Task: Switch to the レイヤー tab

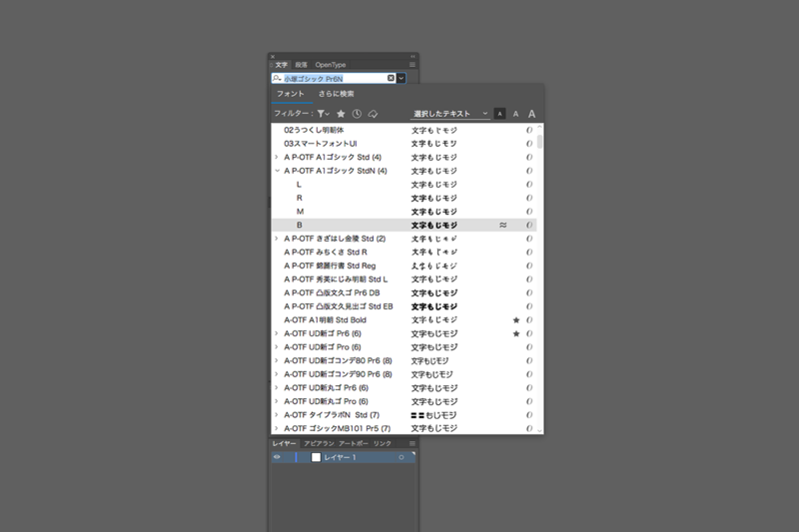Action: (284, 443)
